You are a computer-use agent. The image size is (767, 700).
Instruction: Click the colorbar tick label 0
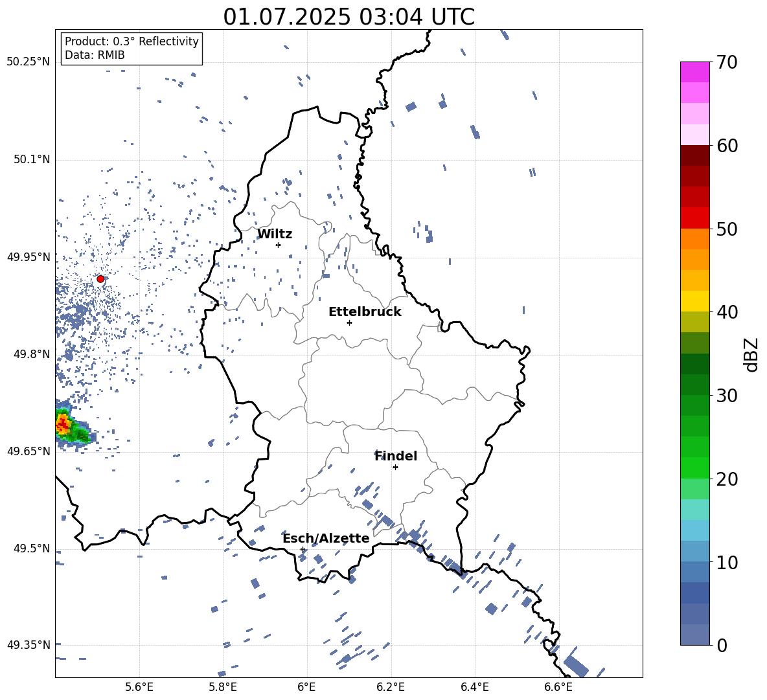(x=722, y=645)
